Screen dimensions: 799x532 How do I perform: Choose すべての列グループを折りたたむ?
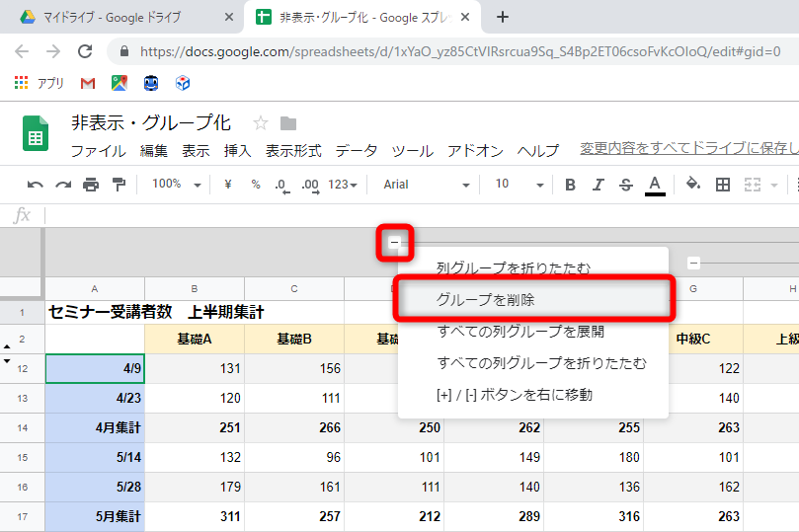point(533,363)
